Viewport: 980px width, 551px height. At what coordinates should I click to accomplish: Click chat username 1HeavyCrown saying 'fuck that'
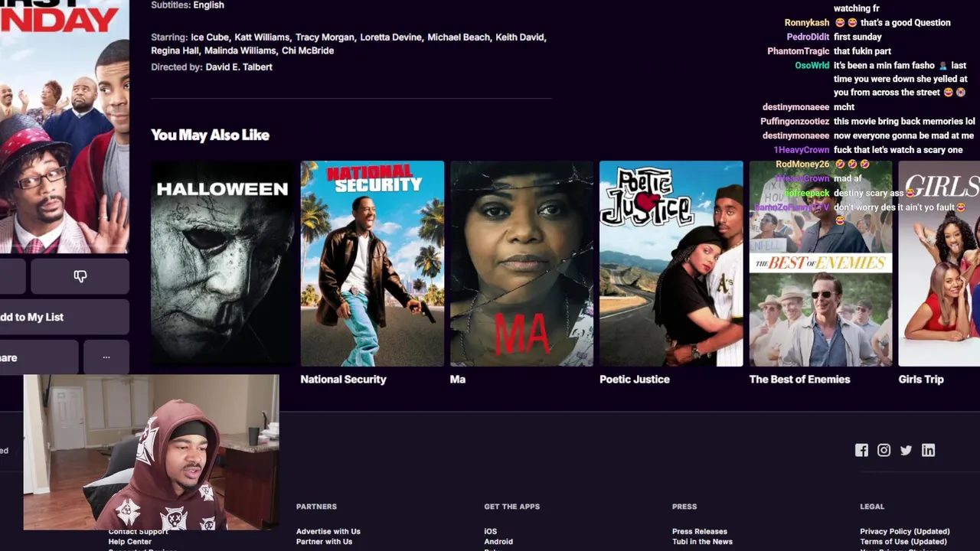pos(802,150)
